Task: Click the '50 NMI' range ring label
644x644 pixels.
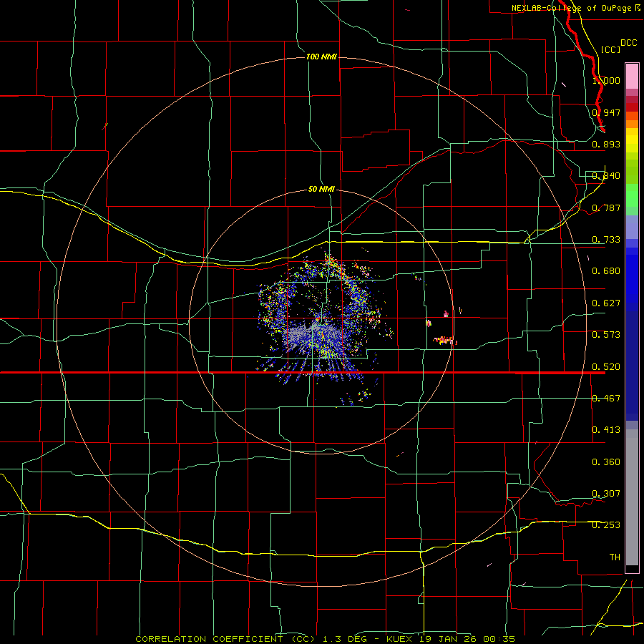Action: pos(321,189)
